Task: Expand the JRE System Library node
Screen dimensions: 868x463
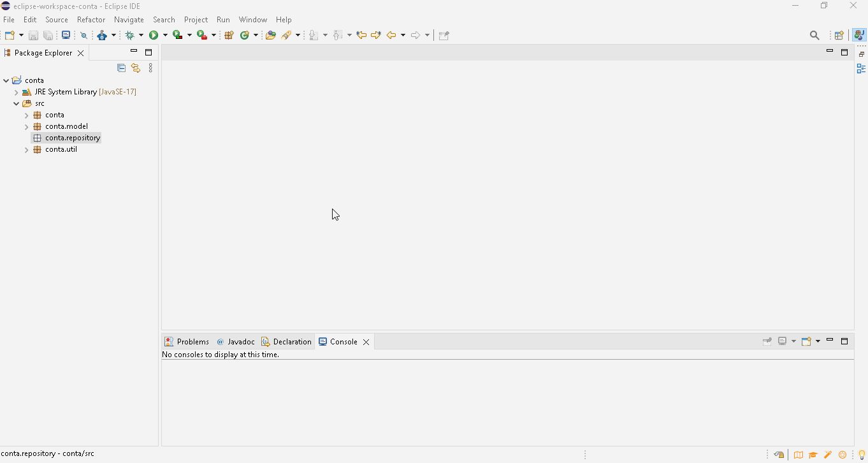Action: point(15,91)
